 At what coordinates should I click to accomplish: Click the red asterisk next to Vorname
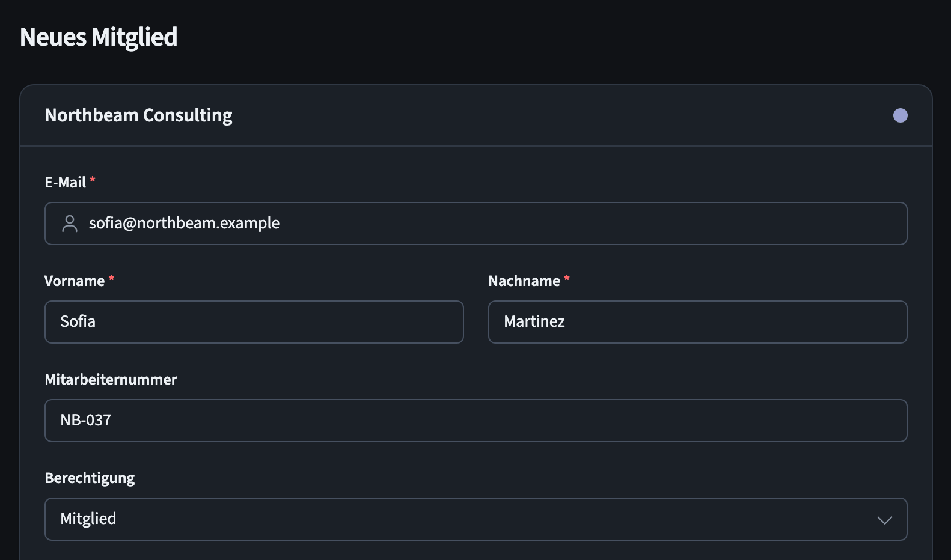[x=111, y=278]
